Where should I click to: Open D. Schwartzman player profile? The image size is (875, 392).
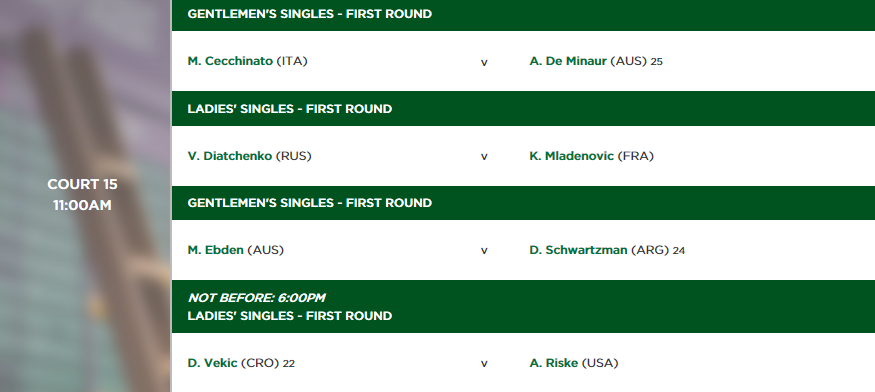pos(578,250)
